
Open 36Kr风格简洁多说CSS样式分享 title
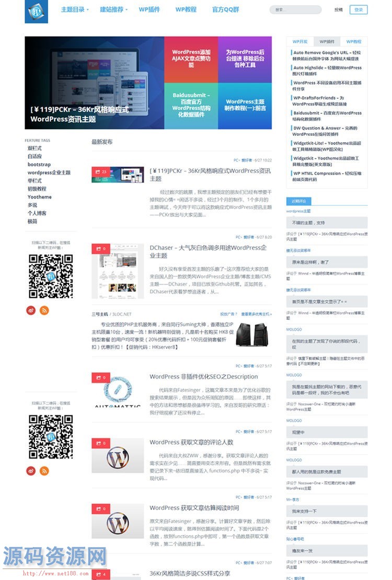pyautogui.click(x=190, y=573)
